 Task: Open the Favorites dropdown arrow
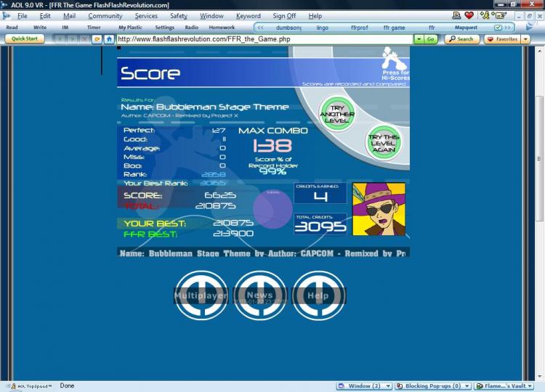point(525,39)
